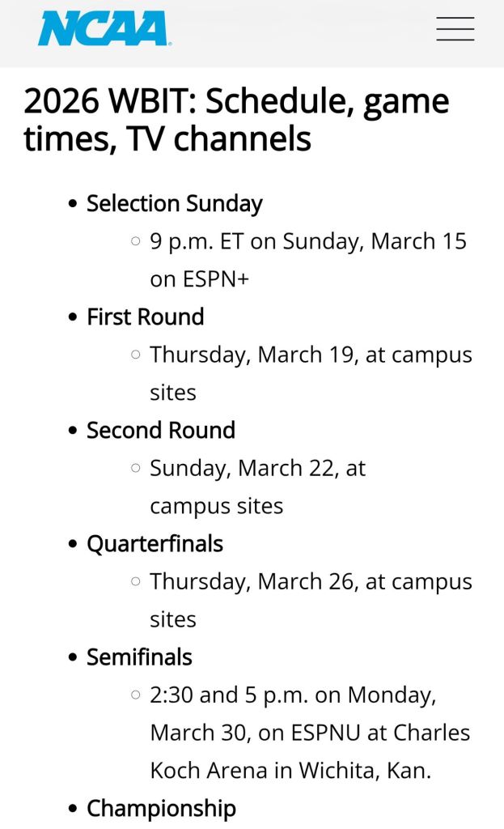
Task: Click the hollow bullet before 2:30 and 5 p.m.
Action: point(136,695)
